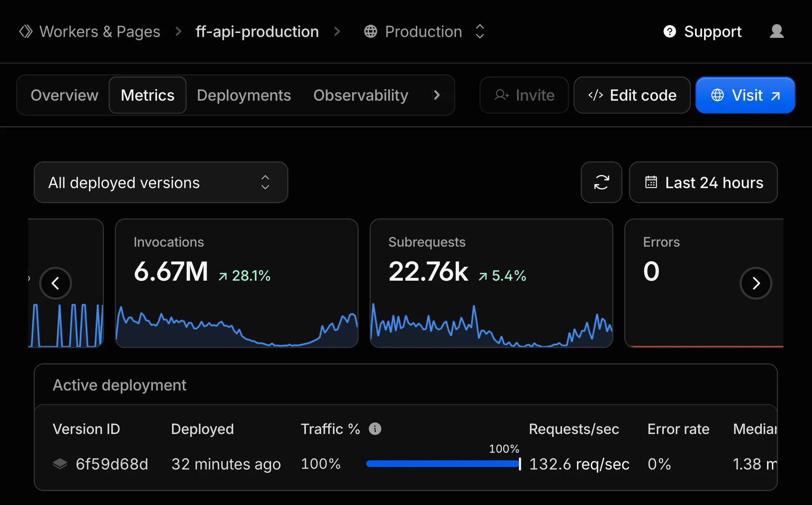Open the Last 24 hours range picker
The image size is (812, 505).
pos(703,182)
